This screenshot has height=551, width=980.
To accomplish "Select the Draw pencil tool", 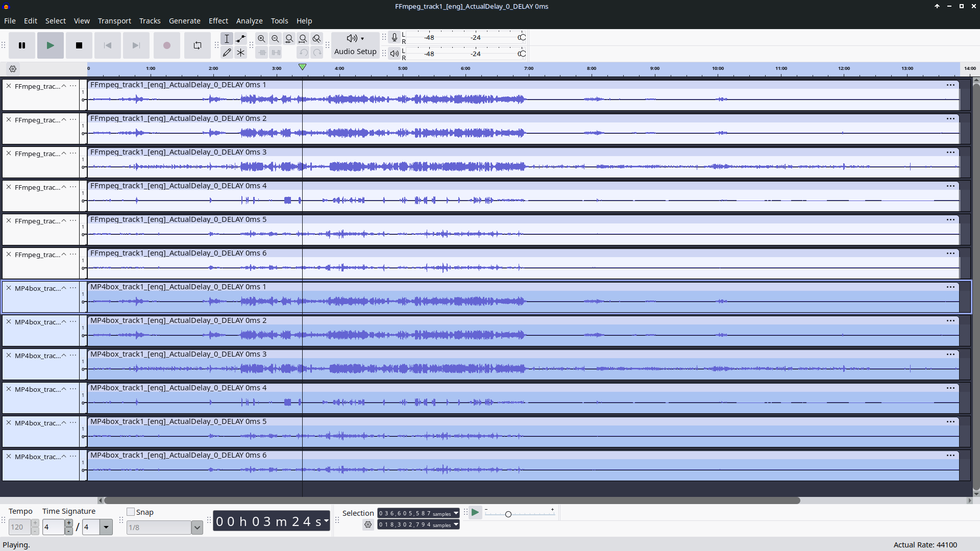I will (x=227, y=53).
